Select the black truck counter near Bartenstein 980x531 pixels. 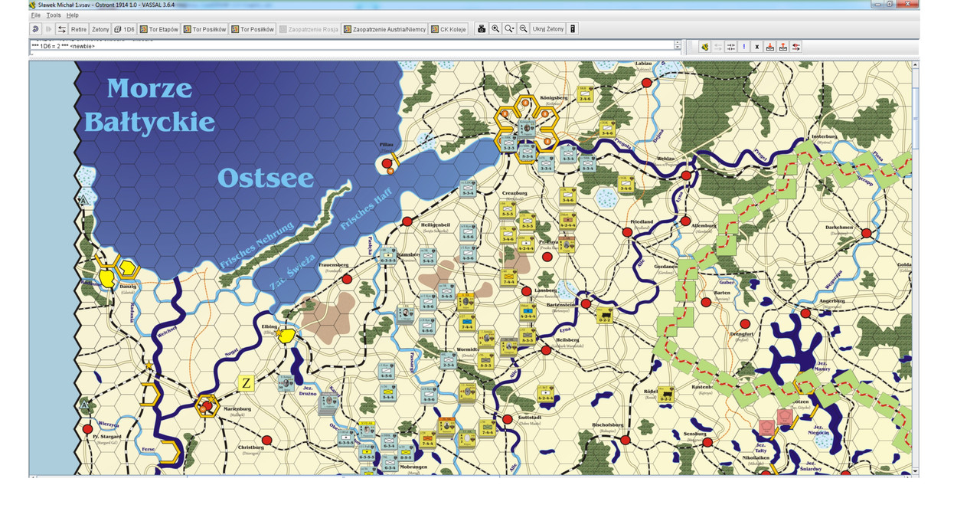(x=604, y=314)
